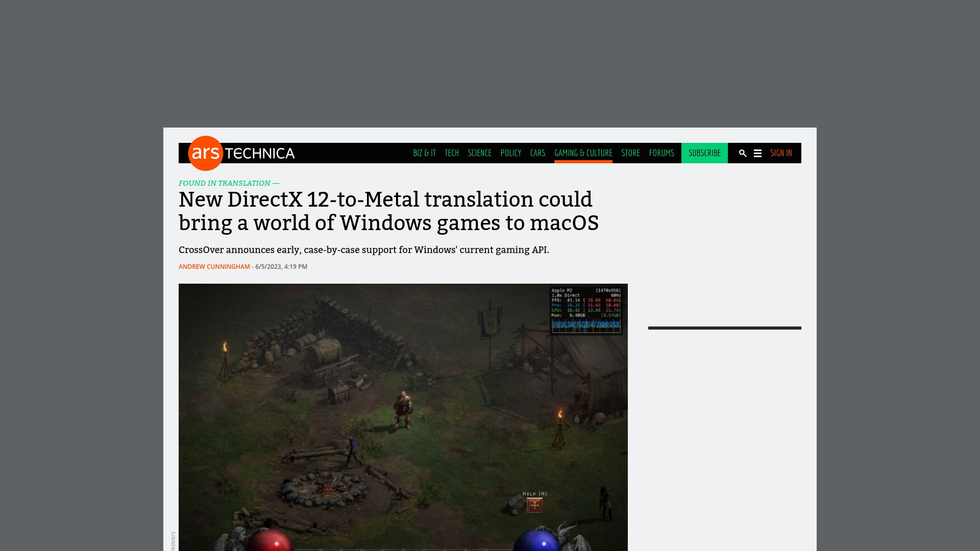This screenshot has width=980, height=551.
Task: Open the Tech section
Action: (x=452, y=153)
